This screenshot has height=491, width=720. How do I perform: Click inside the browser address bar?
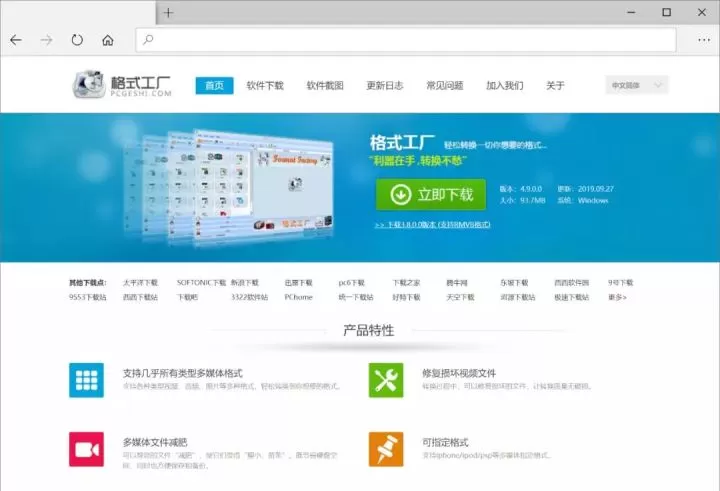[406, 40]
